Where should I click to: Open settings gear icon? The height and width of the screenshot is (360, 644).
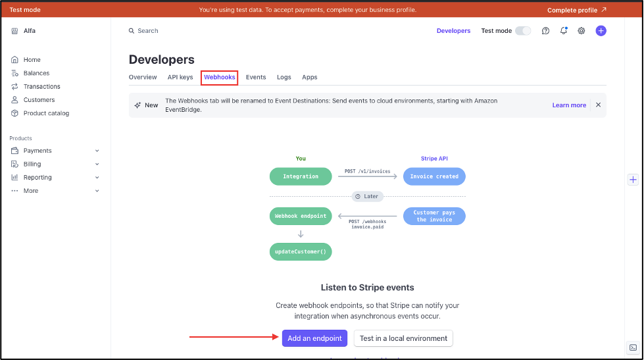click(581, 31)
